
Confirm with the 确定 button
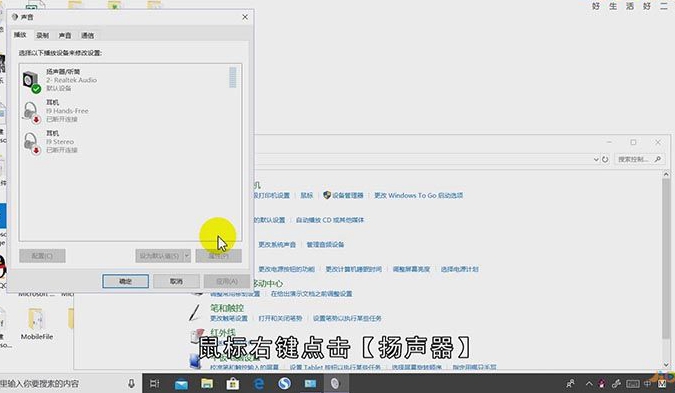pyautogui.click(x=126, y=281)
